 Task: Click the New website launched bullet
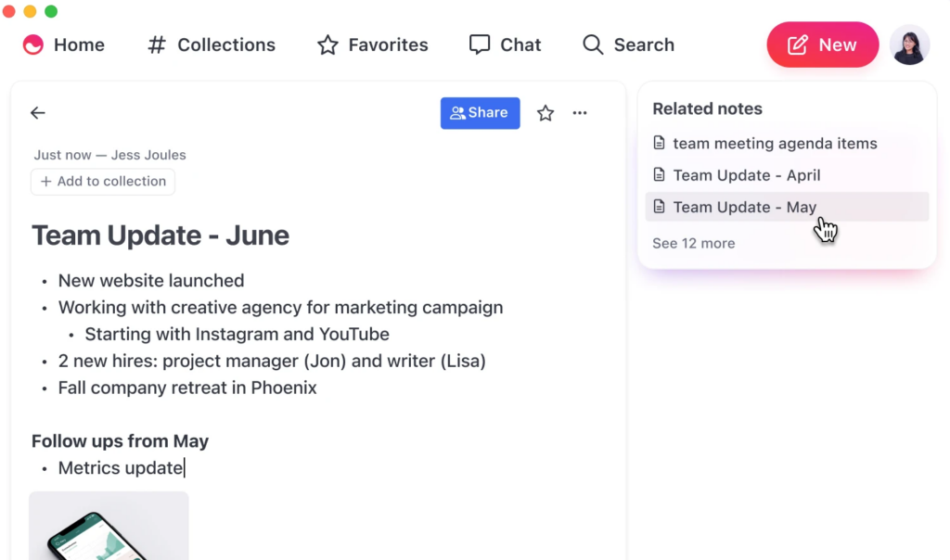tap(151, 281)
